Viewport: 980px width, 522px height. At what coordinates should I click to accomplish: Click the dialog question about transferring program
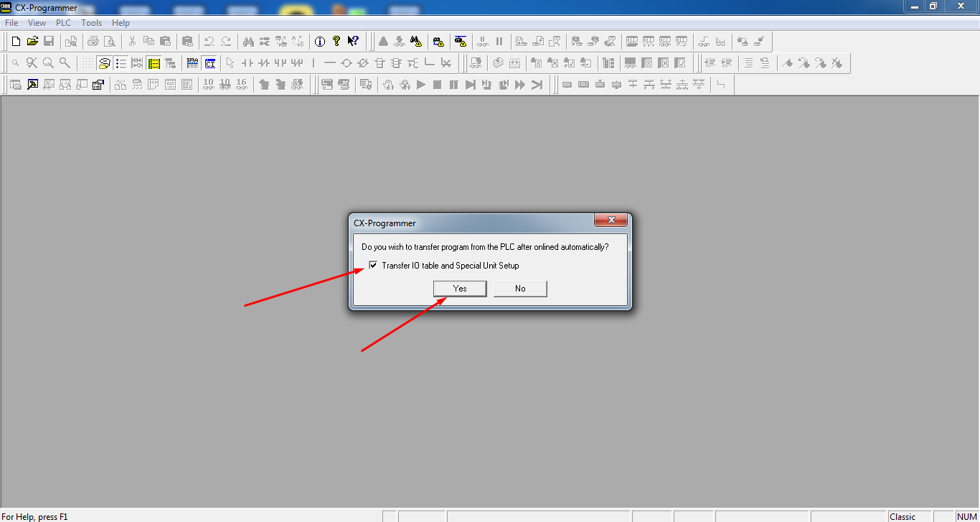485,247
